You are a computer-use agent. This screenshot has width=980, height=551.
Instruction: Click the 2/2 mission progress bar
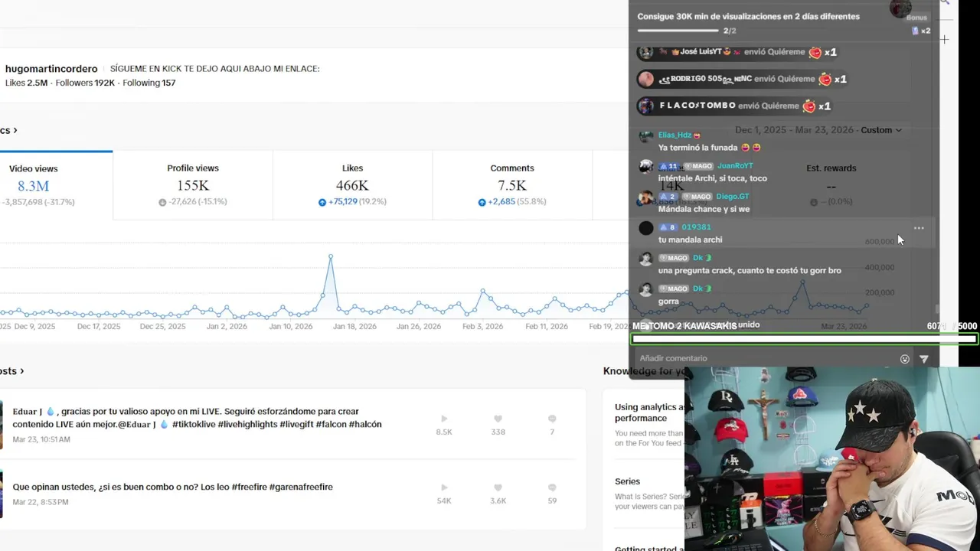coord(678,31)
